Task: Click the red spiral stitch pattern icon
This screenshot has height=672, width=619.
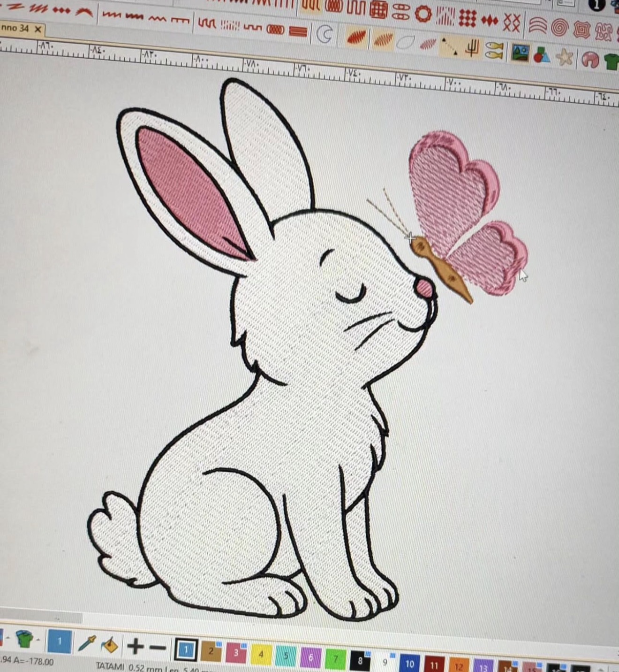Action: pyautogui.click(x=560, y=28)
